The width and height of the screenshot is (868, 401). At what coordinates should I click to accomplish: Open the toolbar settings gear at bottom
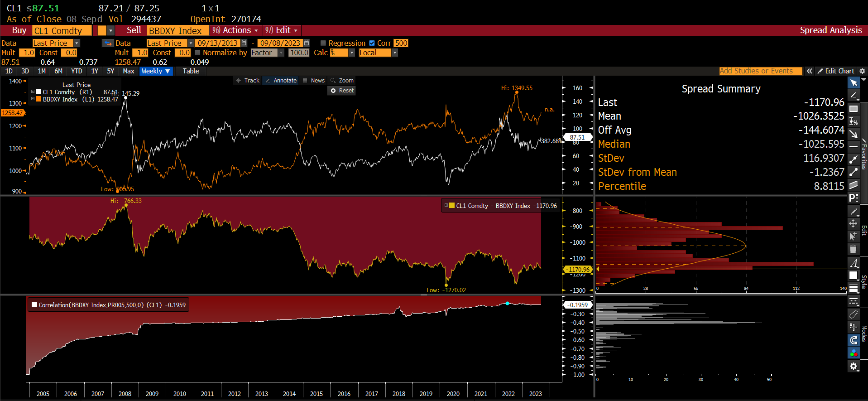(x=854, y=366)
